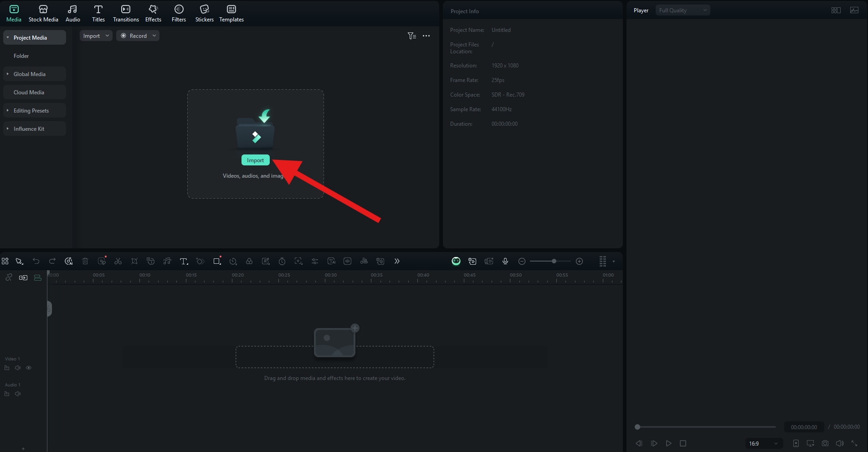Select Cloud Media in the sidebar

[35, 92]
